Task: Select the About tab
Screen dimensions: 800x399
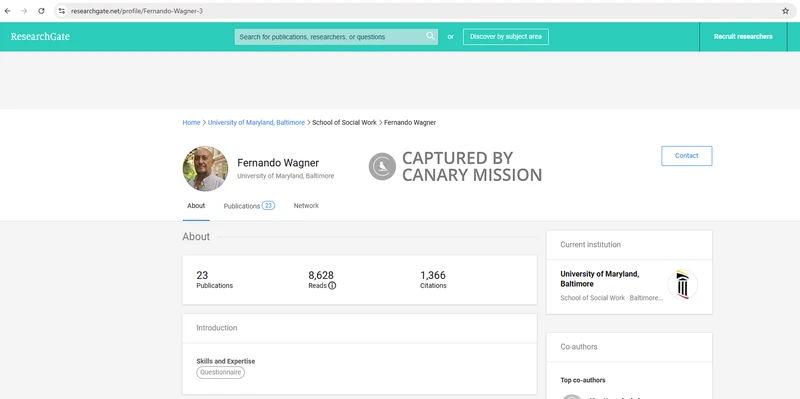Action: pyautogui.click(x=196, y=206)
